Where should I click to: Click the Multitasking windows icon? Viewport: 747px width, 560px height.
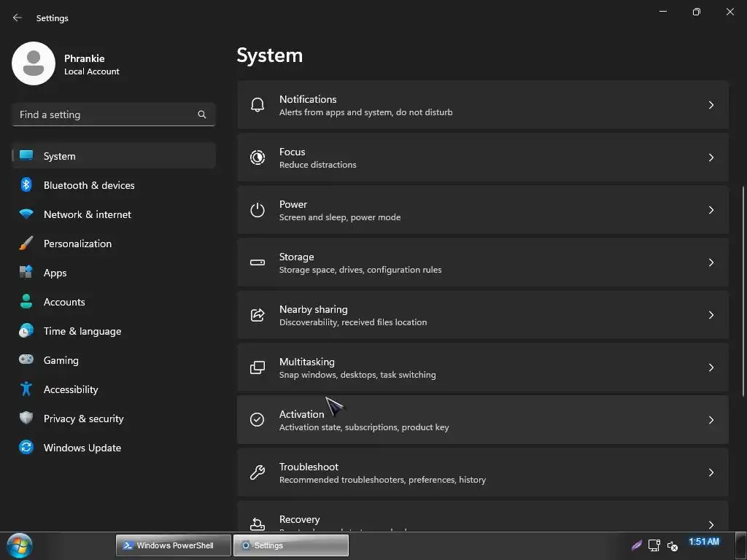[x=258, y=367]
